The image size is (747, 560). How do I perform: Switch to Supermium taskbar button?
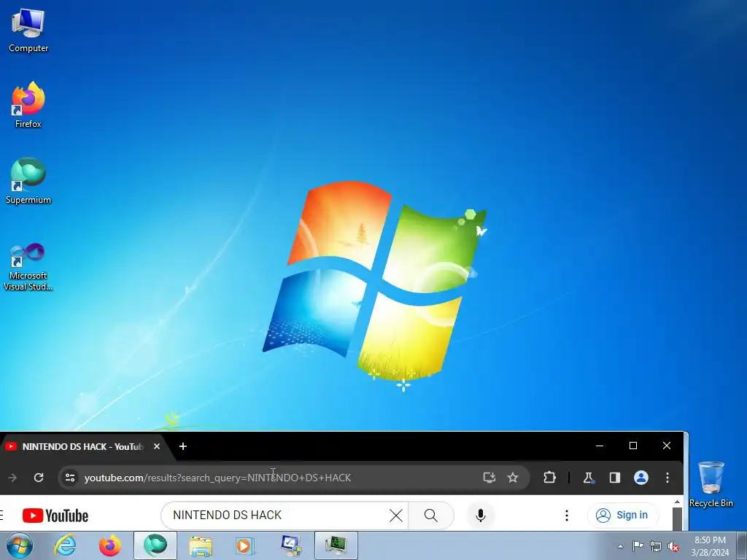coord(155,545)
